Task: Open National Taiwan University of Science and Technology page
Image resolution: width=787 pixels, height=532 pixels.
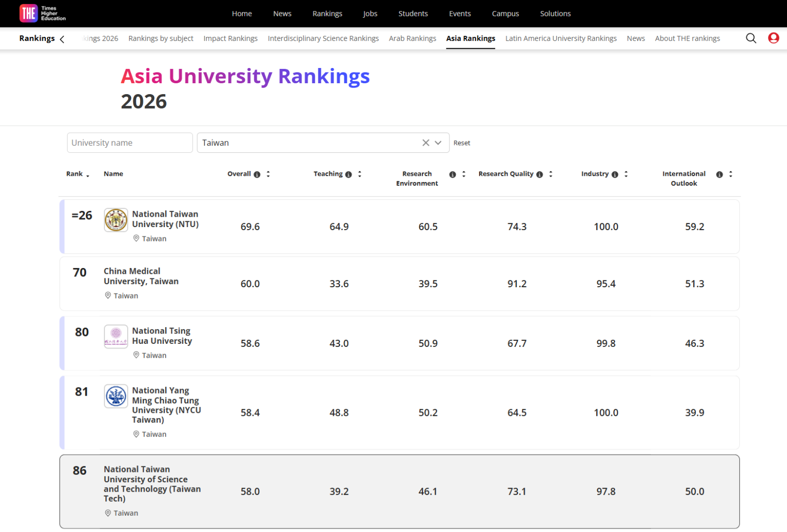Action: [x=152, y=484]
